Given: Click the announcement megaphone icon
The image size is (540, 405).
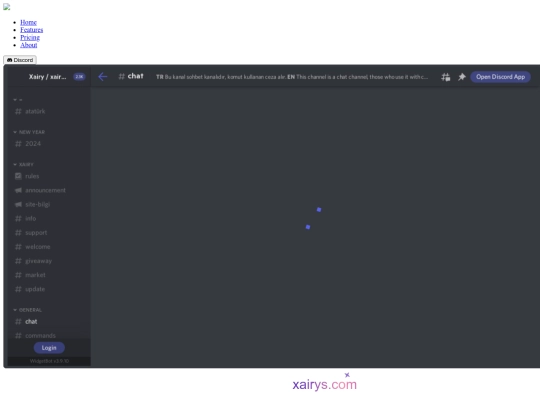Looking at the screenshot, I should 18,190.
